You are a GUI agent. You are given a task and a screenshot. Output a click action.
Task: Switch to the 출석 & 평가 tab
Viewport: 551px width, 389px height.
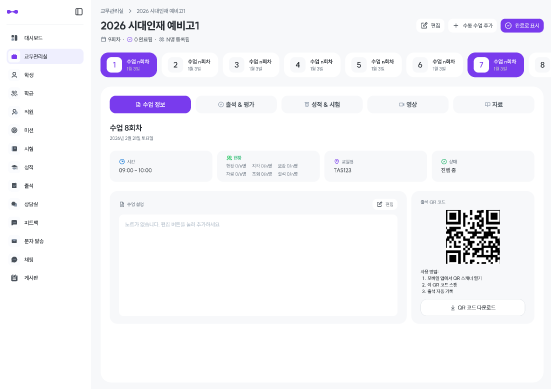pyautogui.click(x=236, y=104)
